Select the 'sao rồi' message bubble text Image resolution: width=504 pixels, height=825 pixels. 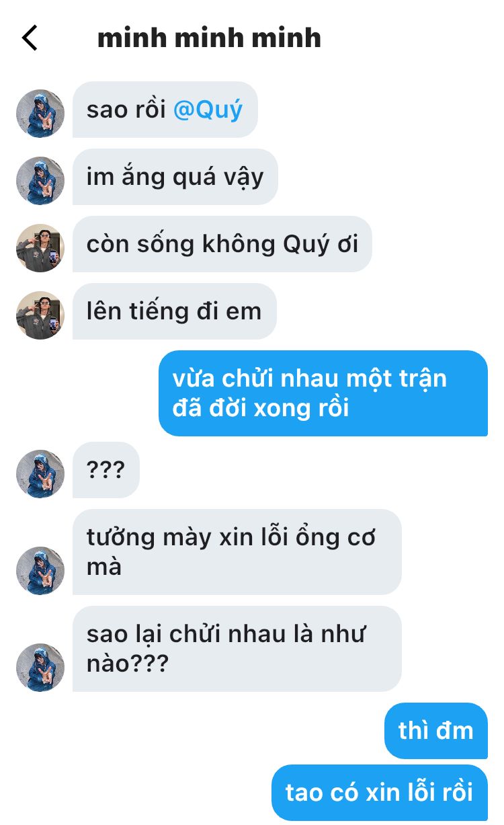coord(126,110)
